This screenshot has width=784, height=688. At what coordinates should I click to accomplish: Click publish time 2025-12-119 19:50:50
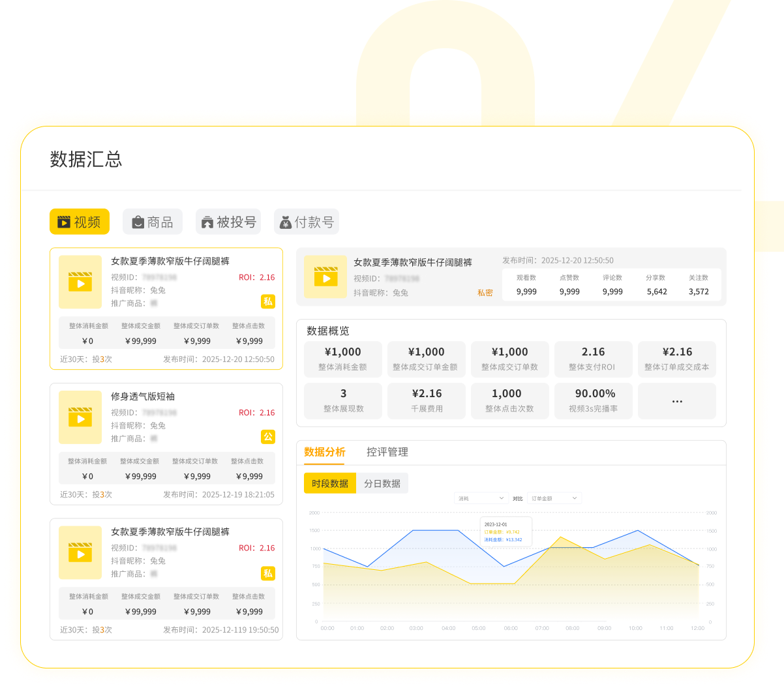point(221,630)
